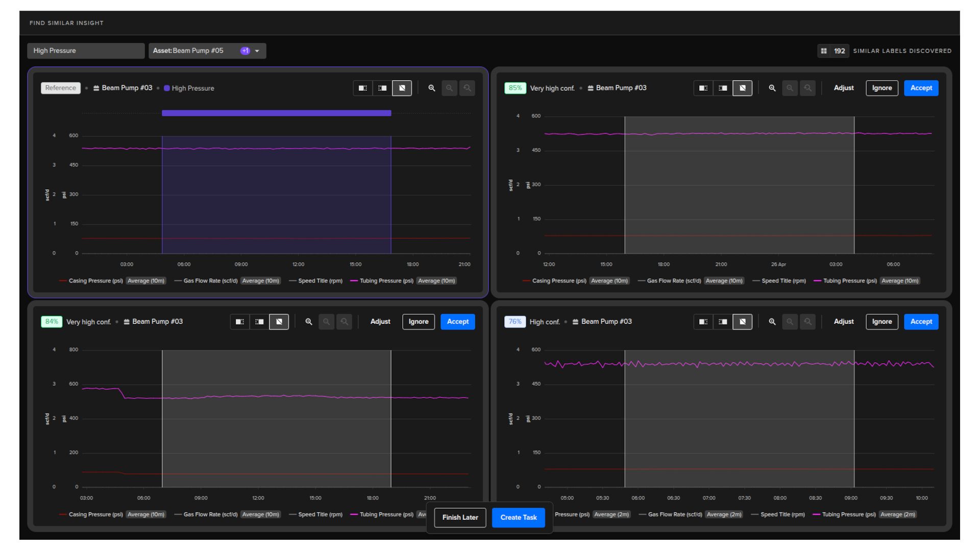This screenshot has width=980, height=551.
Task: Open Gas Flow Rate Average (10m) chip in 85% card
Action: click(724, 281)
